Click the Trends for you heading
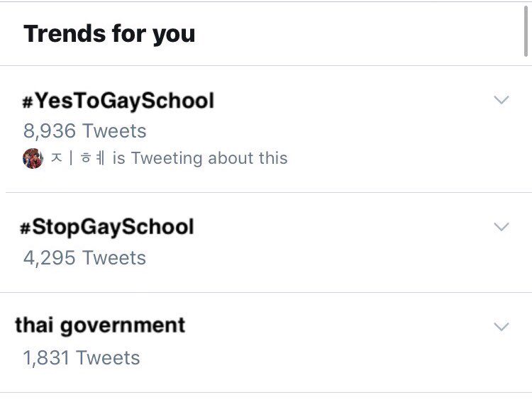532x407 pixels. click(x=109, y=33)
